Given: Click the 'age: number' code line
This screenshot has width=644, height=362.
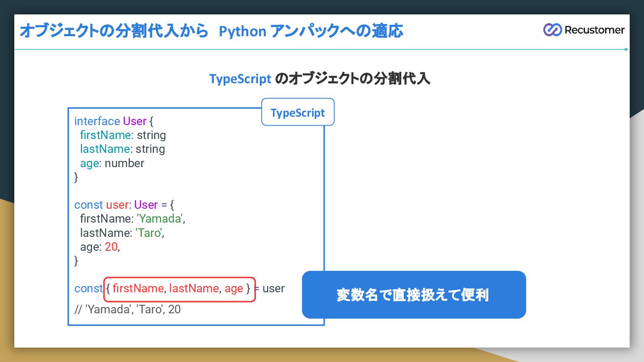Looking at the screenshot, I should point(112,163).
